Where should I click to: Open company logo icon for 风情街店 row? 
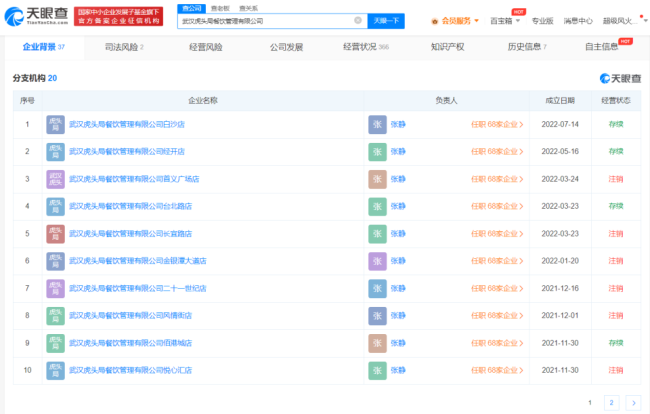(56, 316)
